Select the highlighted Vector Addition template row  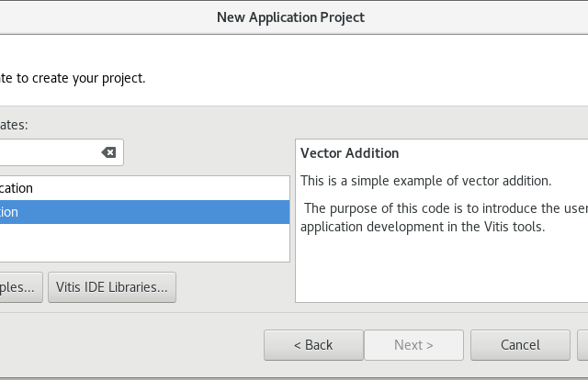138,212
